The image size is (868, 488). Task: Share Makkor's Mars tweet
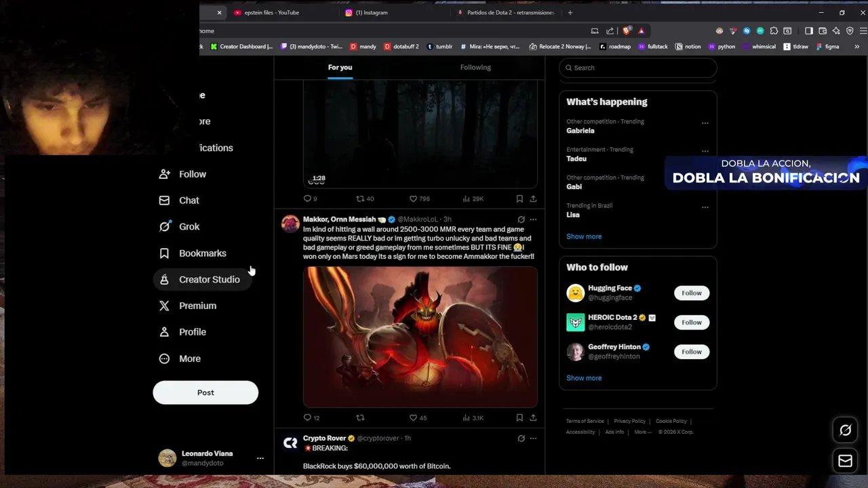533,418
